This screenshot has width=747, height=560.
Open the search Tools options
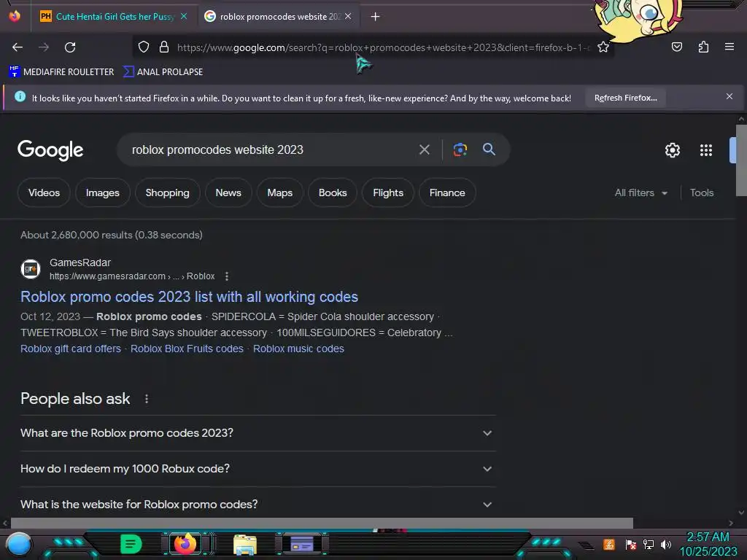click(701, 192)
